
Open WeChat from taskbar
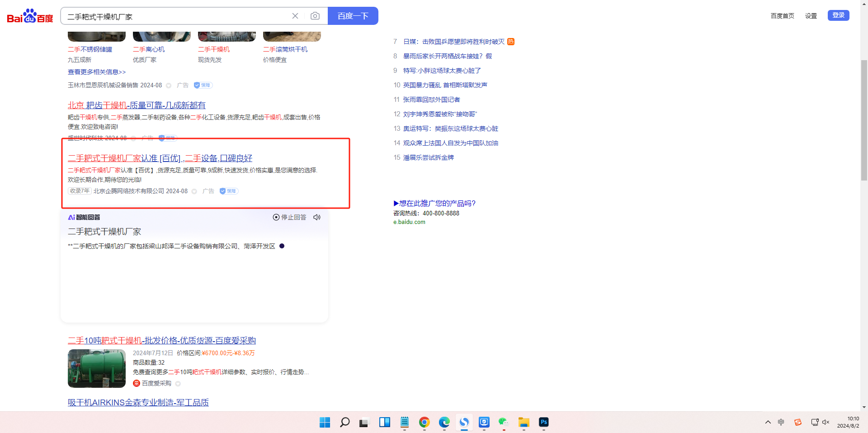click(x=504, y=422)
